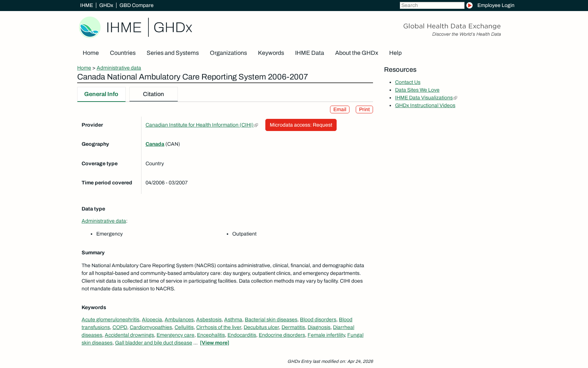Click the Accidental drownings keyword
Screen dimensions: 588x368
(x=129, y=335)
